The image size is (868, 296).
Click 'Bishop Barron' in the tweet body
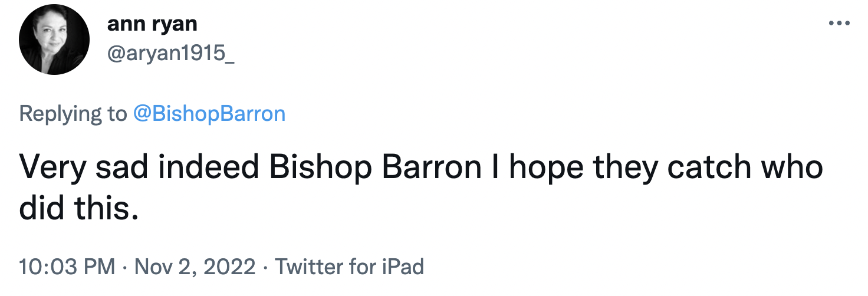pyautogui.click(x=375, y=169)
